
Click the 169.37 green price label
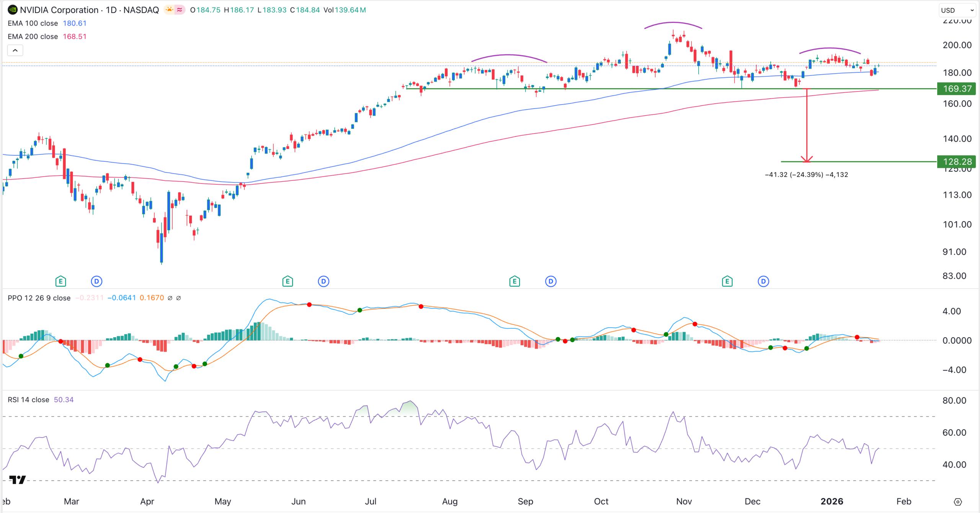point(956,89)
